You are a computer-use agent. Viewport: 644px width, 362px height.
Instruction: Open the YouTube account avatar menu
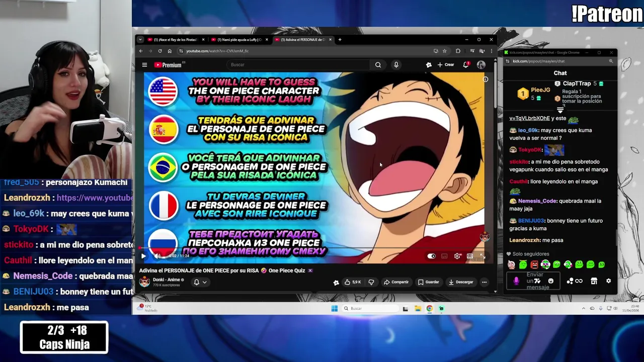coord(481,65)
